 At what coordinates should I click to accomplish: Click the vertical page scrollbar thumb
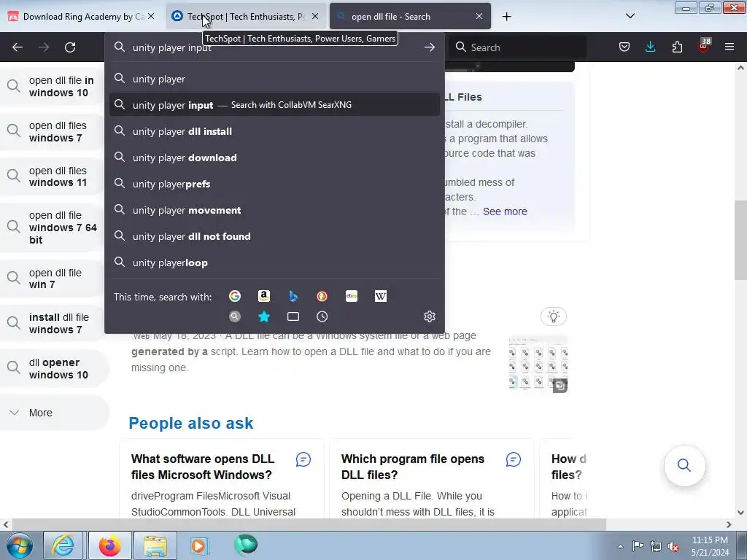(740, 241)
